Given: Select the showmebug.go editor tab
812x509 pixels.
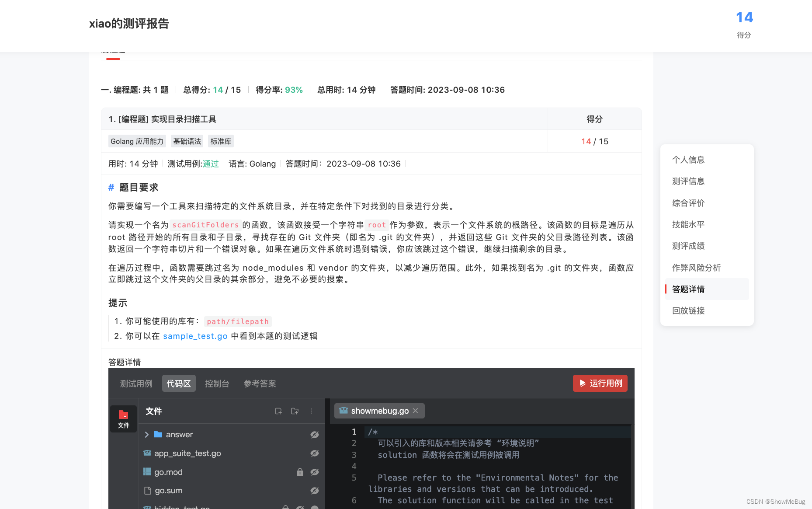Looking at the screenshot, I should pos(380,411).
